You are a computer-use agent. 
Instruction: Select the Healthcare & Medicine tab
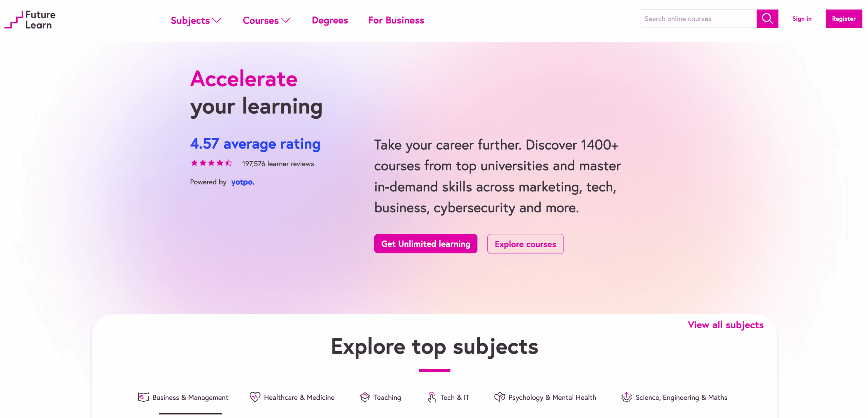tap(299, 397)
